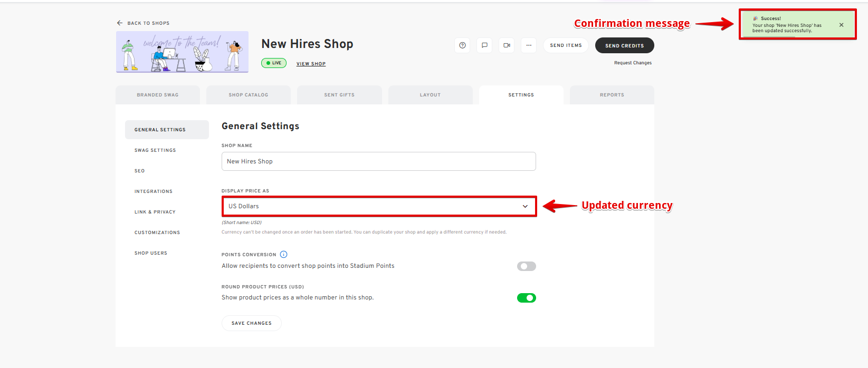Screen dimensions: 868x368
Task: Click the Points Conversion info icon
Action: [283, 255]
